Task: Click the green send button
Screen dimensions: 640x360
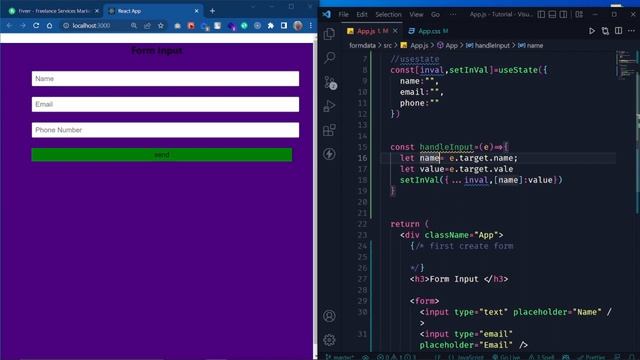Action: pyautogui.click(x=162, y=155)
